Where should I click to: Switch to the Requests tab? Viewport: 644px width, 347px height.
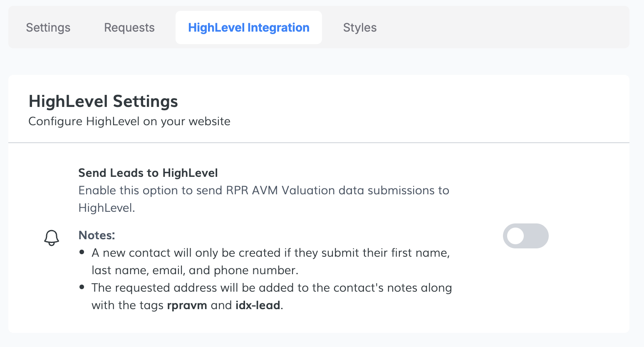(x=129, y=27)
